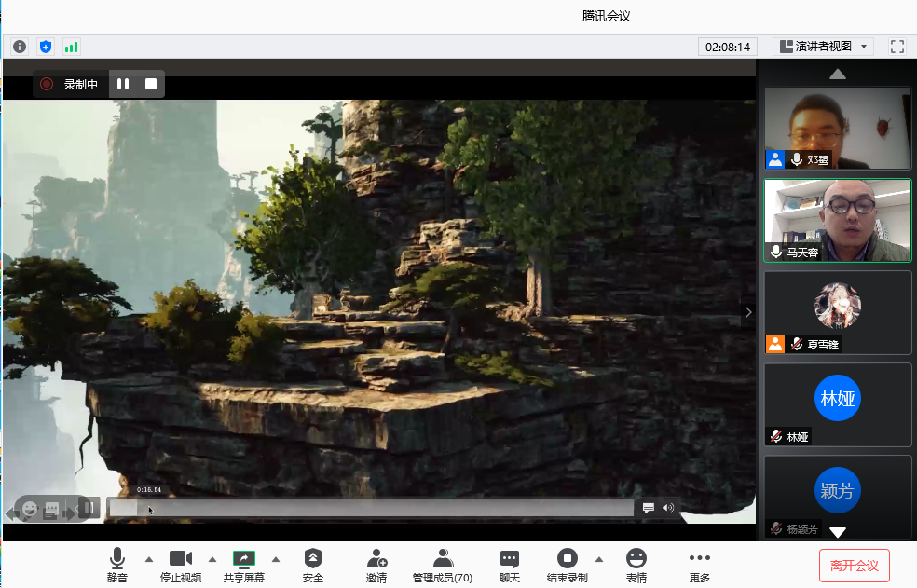Expand recording options arrow next to 结束录制
Screen dimensions: 917x588
599,560
